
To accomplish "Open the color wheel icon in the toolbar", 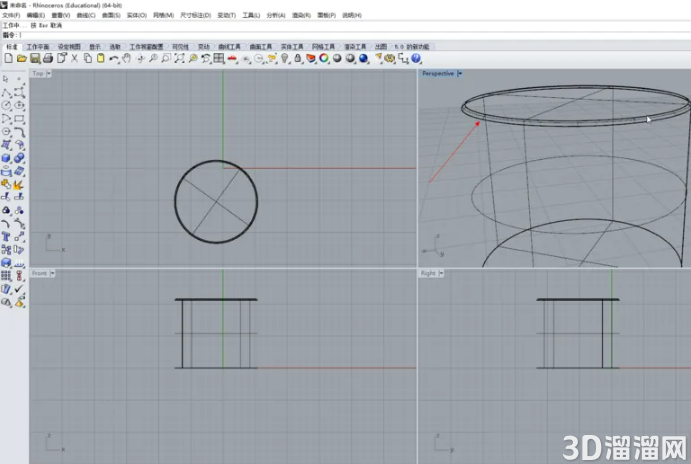I will click(324, 58).
